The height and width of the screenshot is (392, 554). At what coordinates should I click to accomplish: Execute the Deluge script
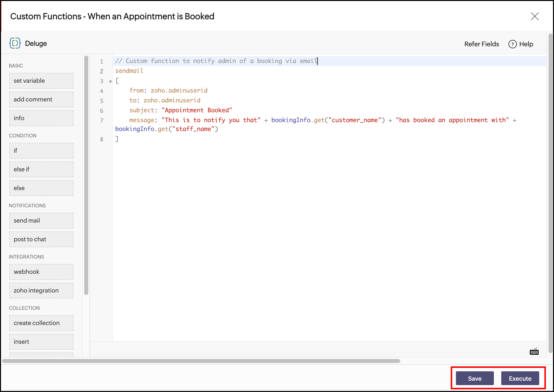pos(520,378)
